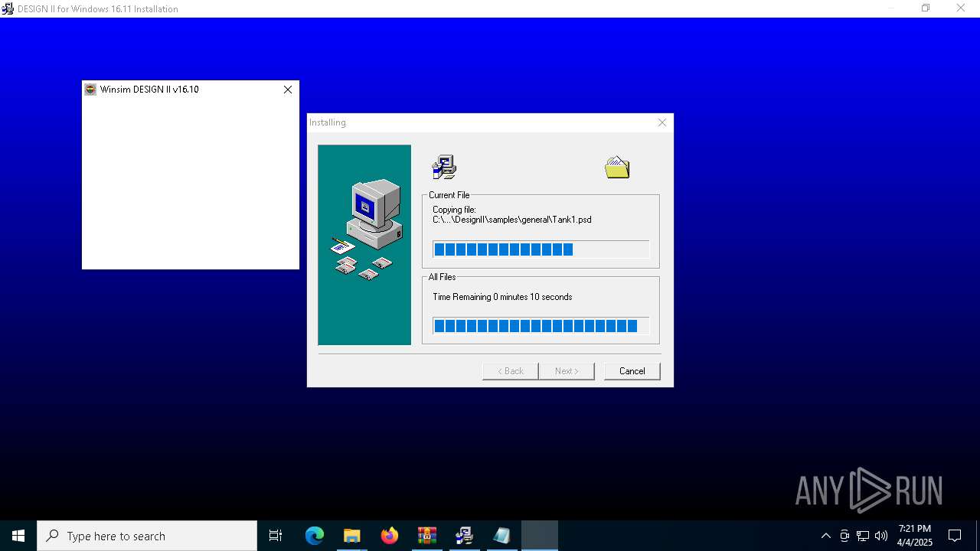
Task: Click the All Files progress bar
Action: [541, 326]
